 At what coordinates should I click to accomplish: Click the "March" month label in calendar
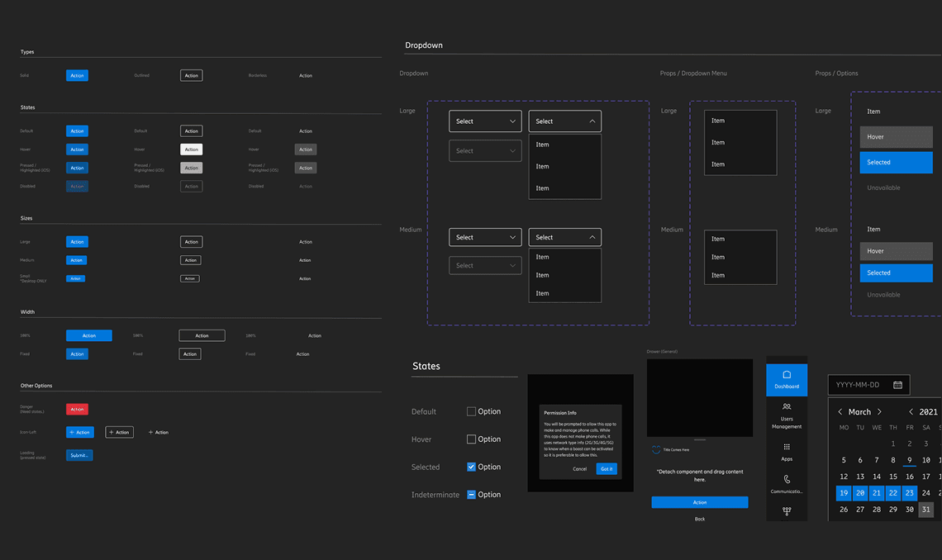pos(859,412)
